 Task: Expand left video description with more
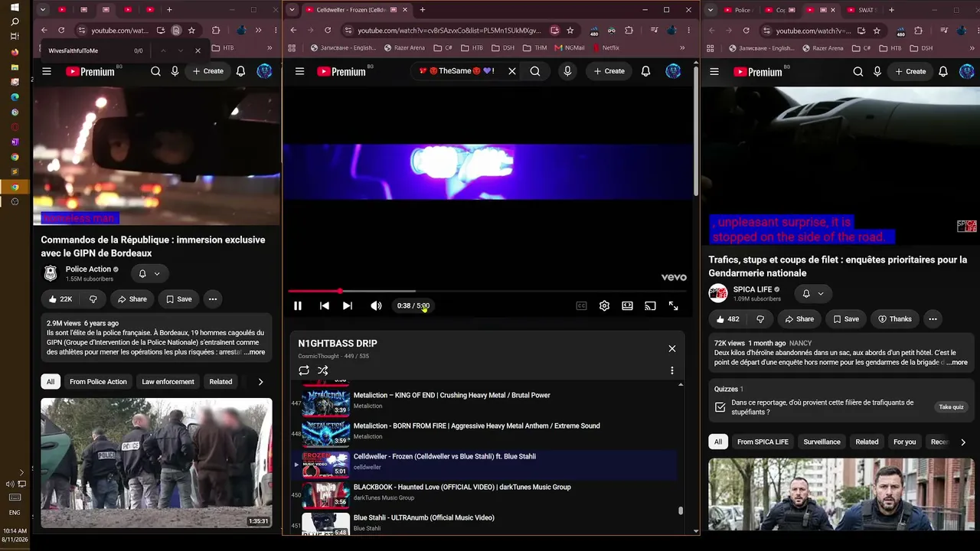tap(255, 352)
